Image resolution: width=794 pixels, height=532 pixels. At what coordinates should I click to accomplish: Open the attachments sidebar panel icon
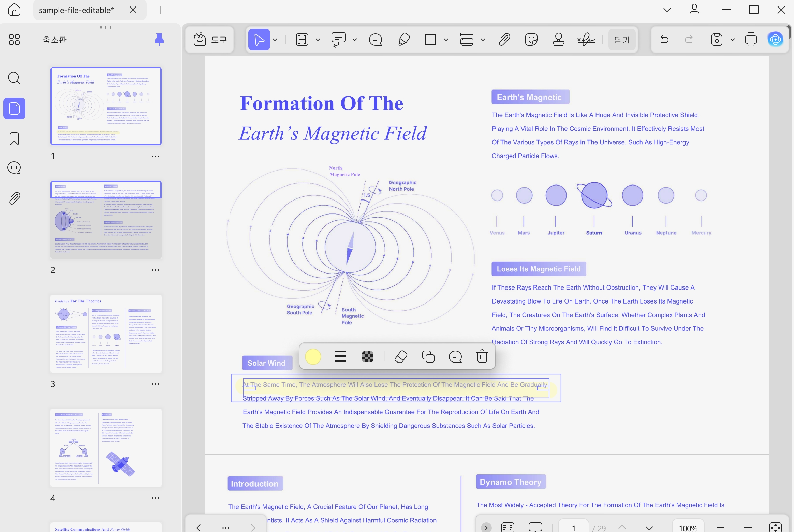[x=14, y=198]
